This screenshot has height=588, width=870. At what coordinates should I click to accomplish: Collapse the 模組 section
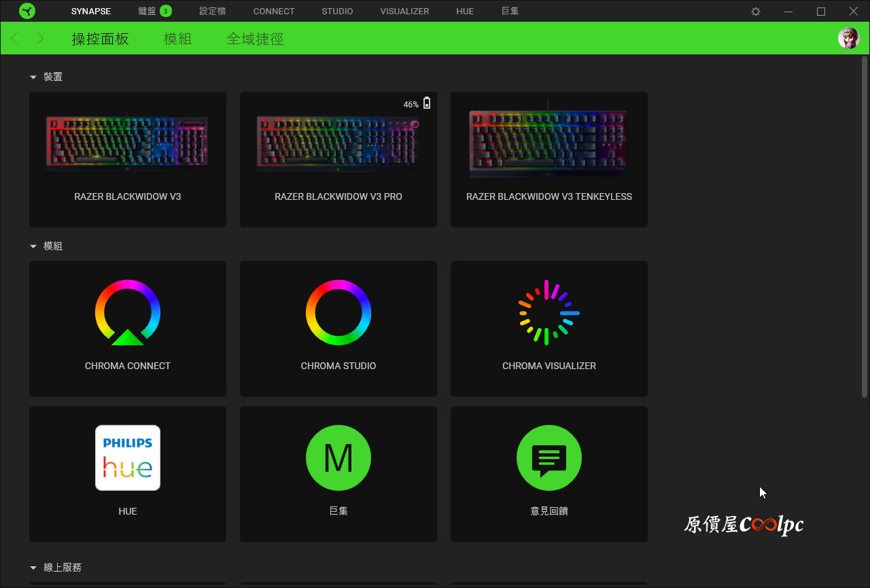tap(33, 247)
